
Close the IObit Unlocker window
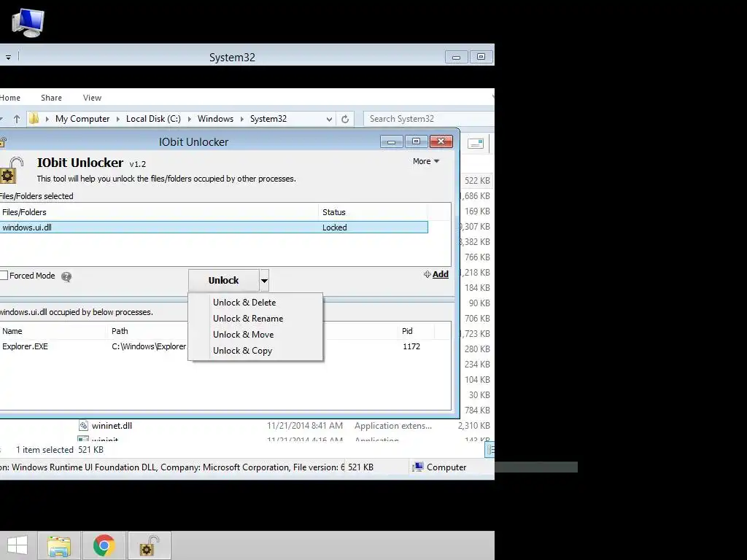coord(441,142)
